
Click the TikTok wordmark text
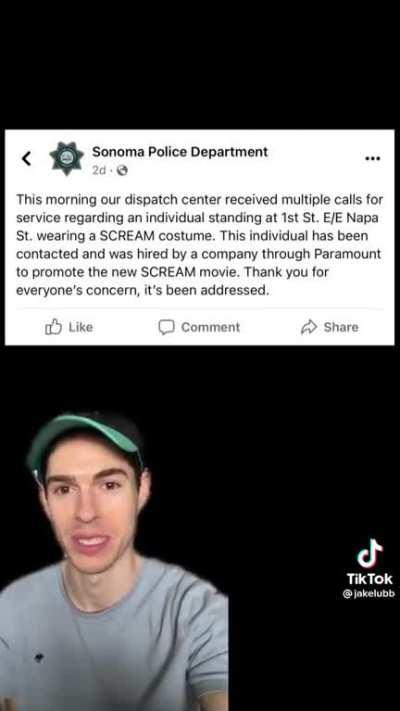(370, 579)
